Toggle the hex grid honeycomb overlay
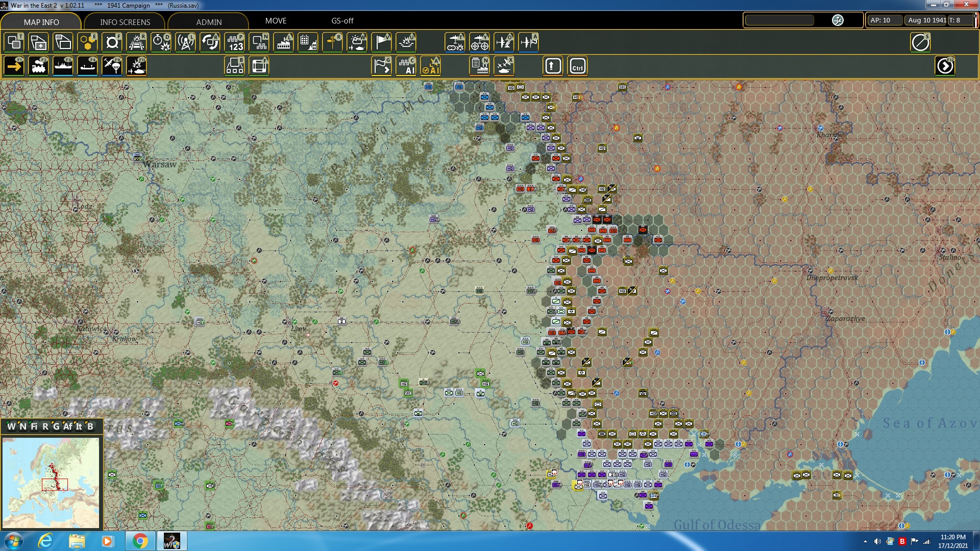This screenshot has height=551, width=980. [87, 42]
